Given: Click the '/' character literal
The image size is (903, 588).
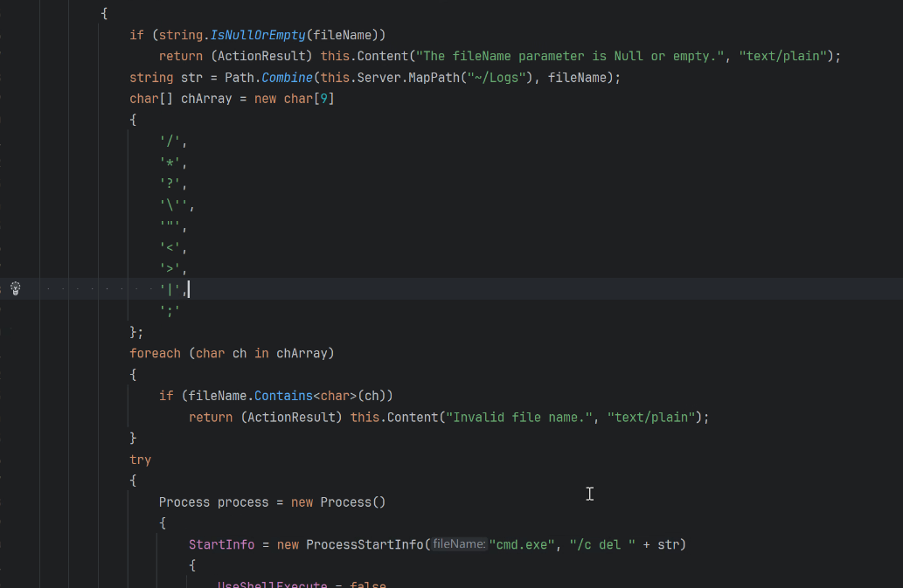Looking at the screenshot, I should (x=170, y=142).
